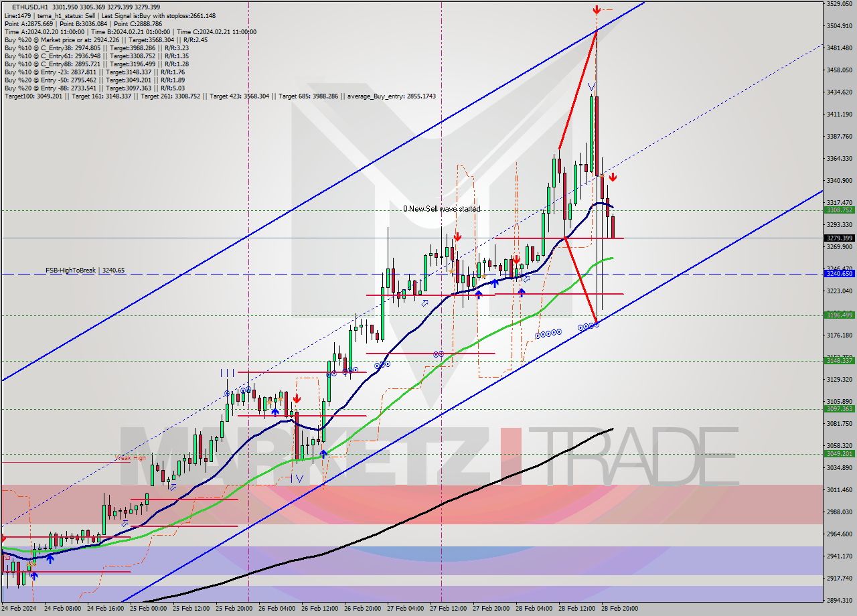
Task: Click the current price tag 3279.399
Action: tap(839, 238)
